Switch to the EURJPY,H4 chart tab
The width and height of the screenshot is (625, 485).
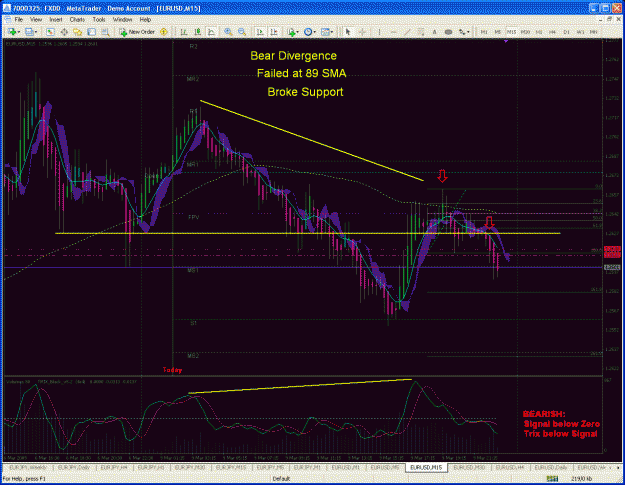114,467
